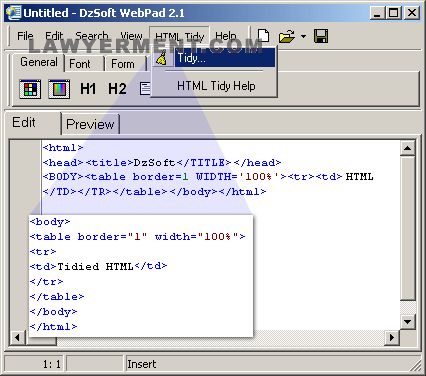
Task: Switch to the Form toolbar tab
Action: click(x=123, y=64)
